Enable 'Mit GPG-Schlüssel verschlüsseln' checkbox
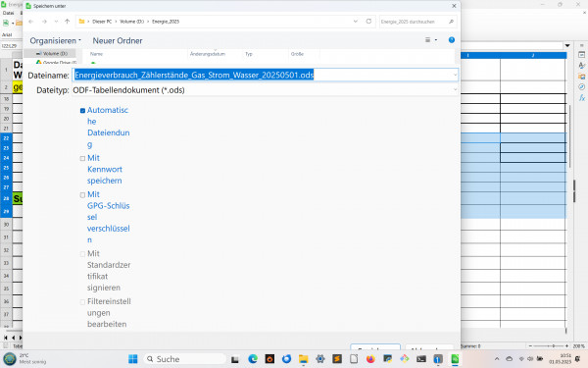Viewport: 588px width, 368px height. coord(82,195)
